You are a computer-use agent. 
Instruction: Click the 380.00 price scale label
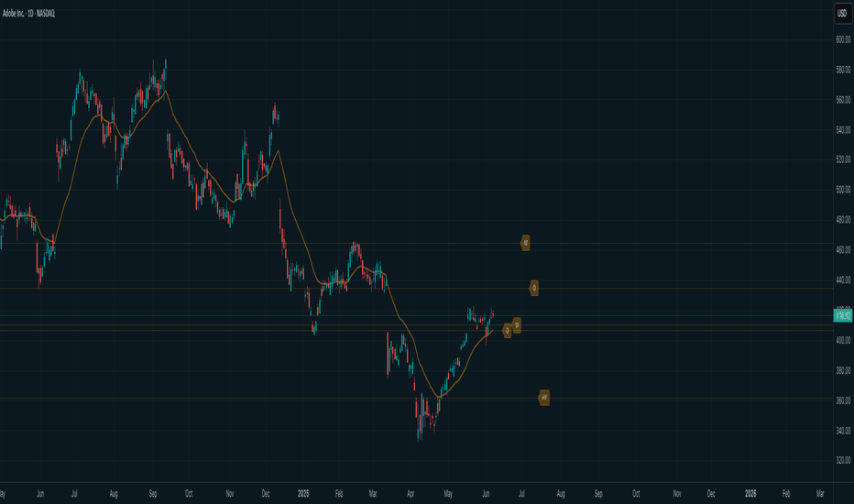843,370
